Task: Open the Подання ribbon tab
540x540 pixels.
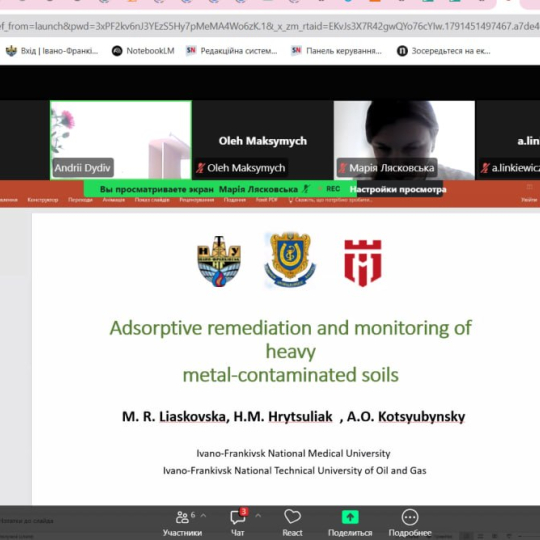Action: point(235,200)
